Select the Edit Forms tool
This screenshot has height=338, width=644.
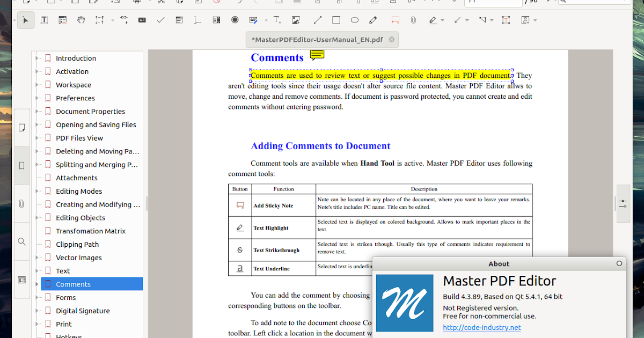(62, 20)
